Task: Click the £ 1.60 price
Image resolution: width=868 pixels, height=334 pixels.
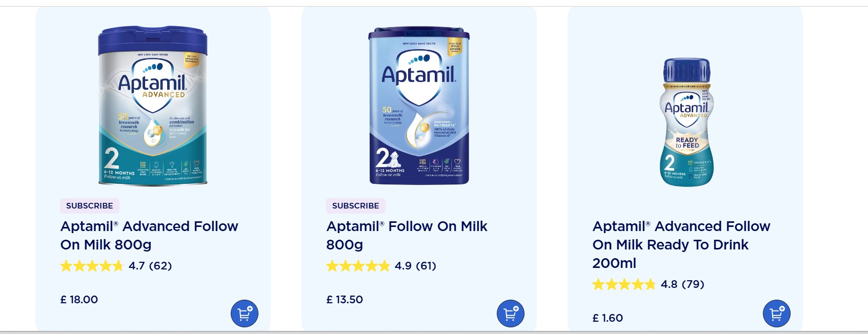Action: tap(608, 318)
